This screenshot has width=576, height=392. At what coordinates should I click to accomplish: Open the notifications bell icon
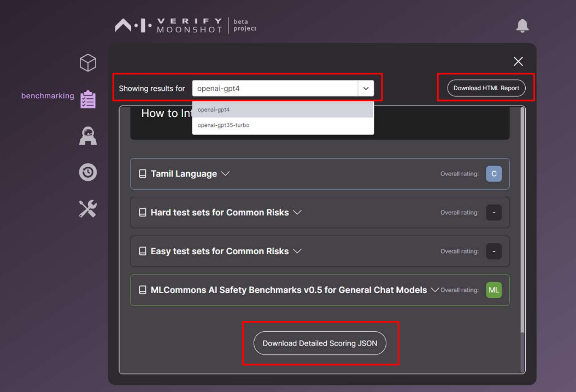[522, 26]
